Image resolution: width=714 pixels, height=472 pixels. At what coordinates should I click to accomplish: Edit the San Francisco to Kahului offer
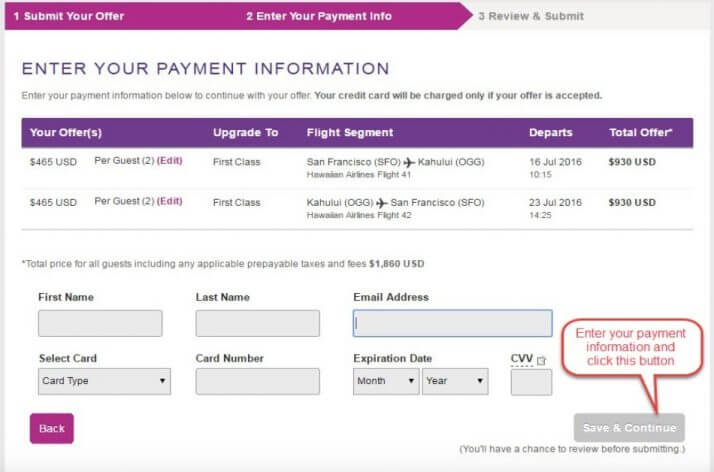pyautogui.click(x=170, y=161)
